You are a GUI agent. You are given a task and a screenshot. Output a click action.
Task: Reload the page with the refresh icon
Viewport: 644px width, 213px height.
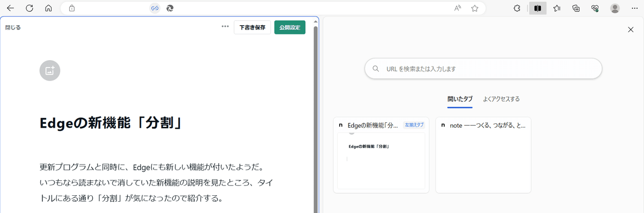[30, 8]
